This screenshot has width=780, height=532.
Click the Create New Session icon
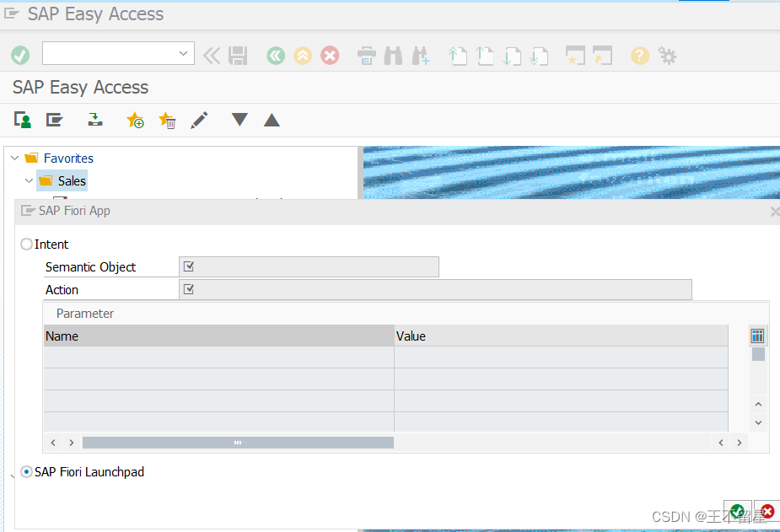click(575, 56)
